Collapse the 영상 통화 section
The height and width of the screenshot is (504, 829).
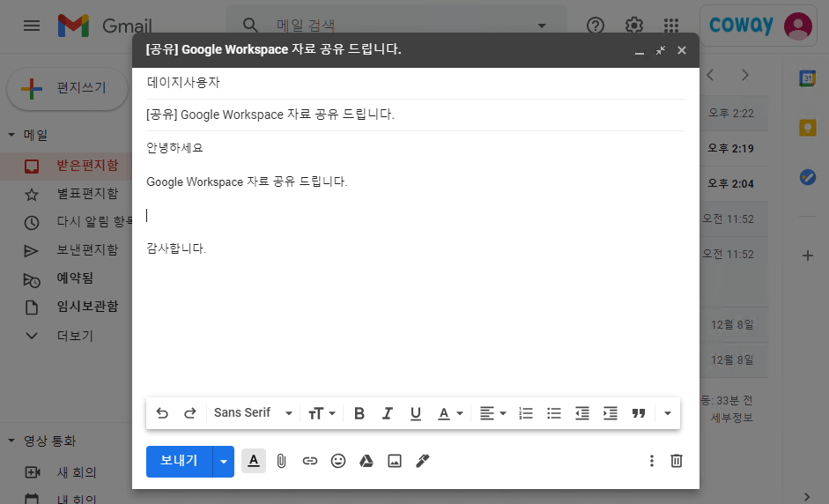click(11, 441)
